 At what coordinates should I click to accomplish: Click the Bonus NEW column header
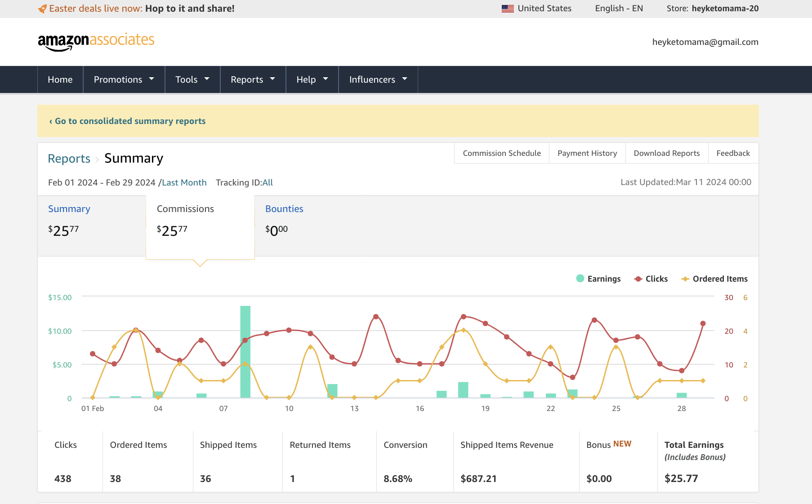(609, 444)
